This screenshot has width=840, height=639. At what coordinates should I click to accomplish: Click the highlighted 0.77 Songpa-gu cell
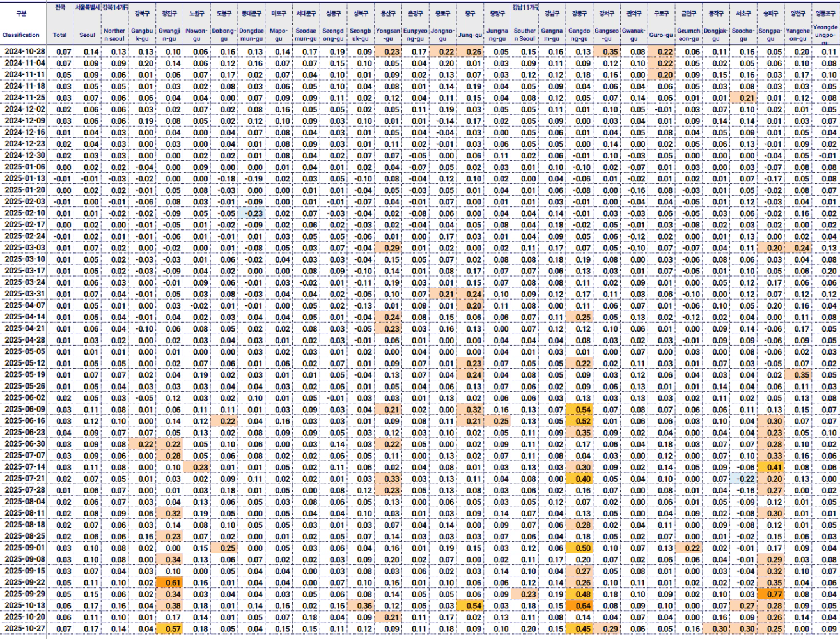click(774, 594)
